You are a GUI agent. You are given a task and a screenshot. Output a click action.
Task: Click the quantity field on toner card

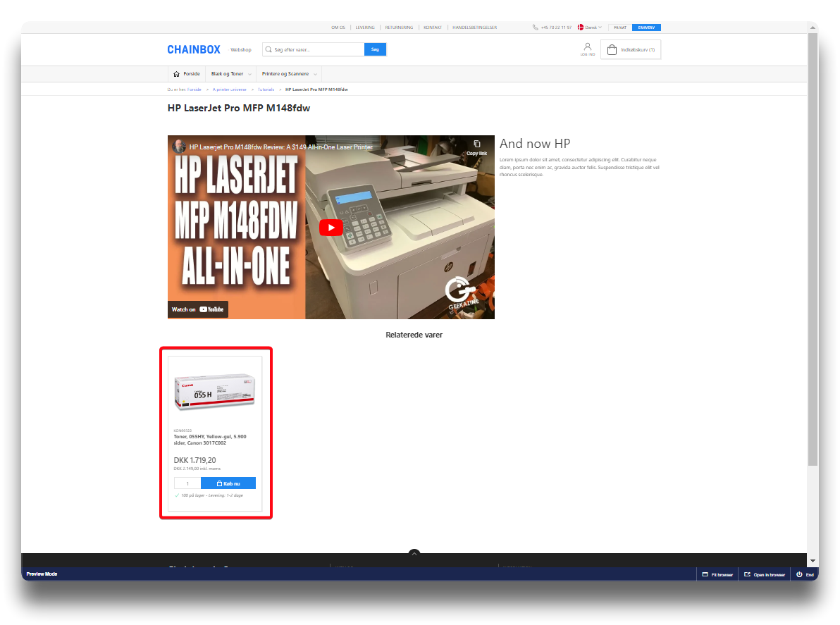[187, 483]
